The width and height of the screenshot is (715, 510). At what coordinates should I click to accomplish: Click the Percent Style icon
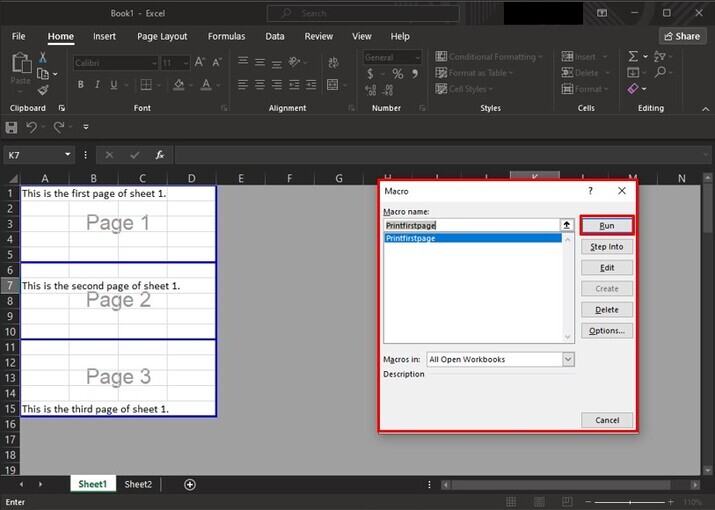pos(397,74)
